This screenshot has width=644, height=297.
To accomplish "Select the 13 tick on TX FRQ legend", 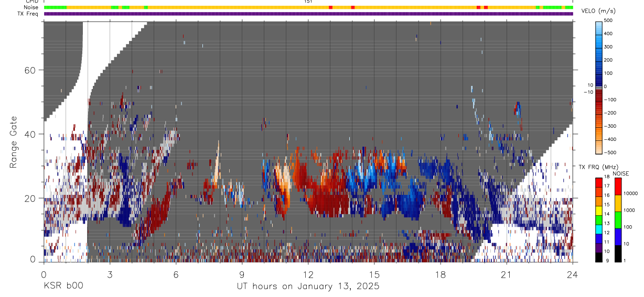I will [606, 224].
